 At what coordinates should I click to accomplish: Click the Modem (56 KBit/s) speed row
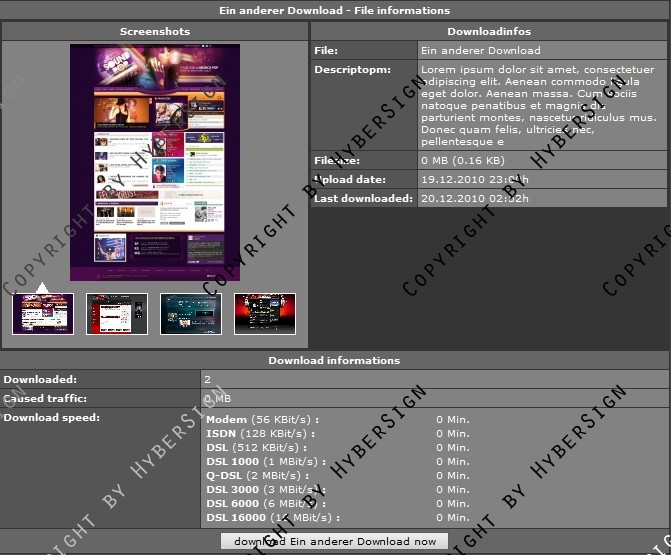(261, 419)
